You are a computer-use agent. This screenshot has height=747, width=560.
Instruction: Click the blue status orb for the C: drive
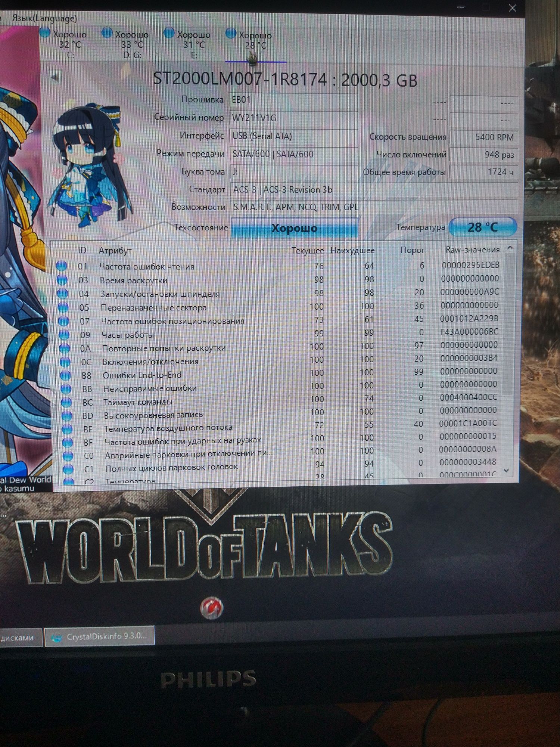click(45, 32)
